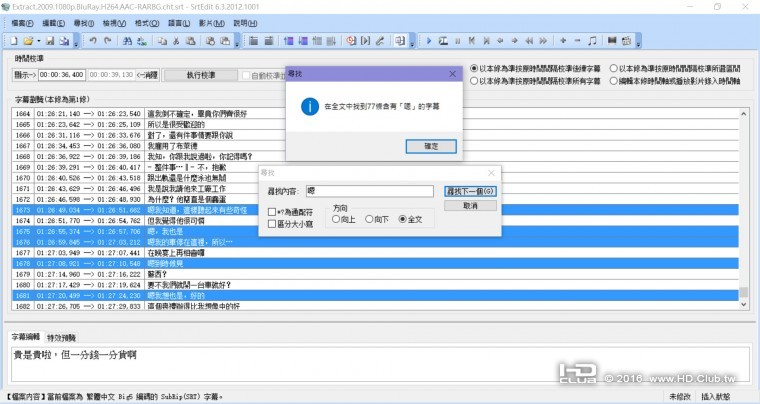The height and width of the screenshot is (404, 760).
Task: Click the New file icon
Action: click(14, 41)
